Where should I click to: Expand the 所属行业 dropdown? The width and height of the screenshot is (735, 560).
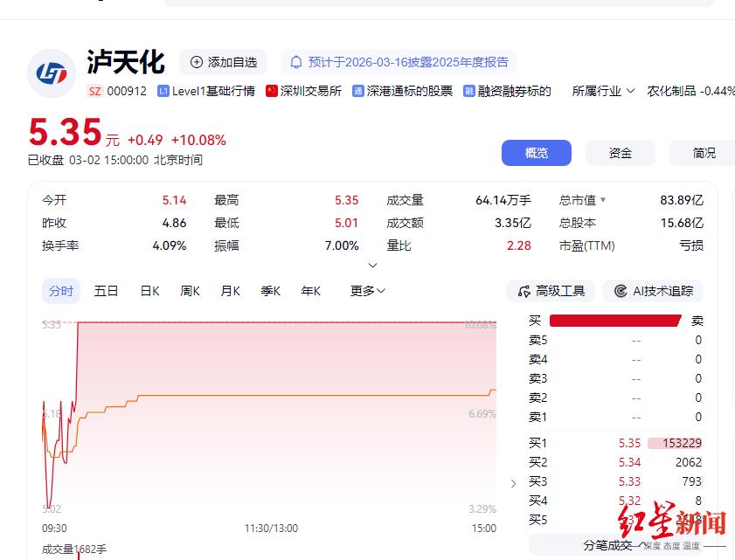tap(604, 91)
